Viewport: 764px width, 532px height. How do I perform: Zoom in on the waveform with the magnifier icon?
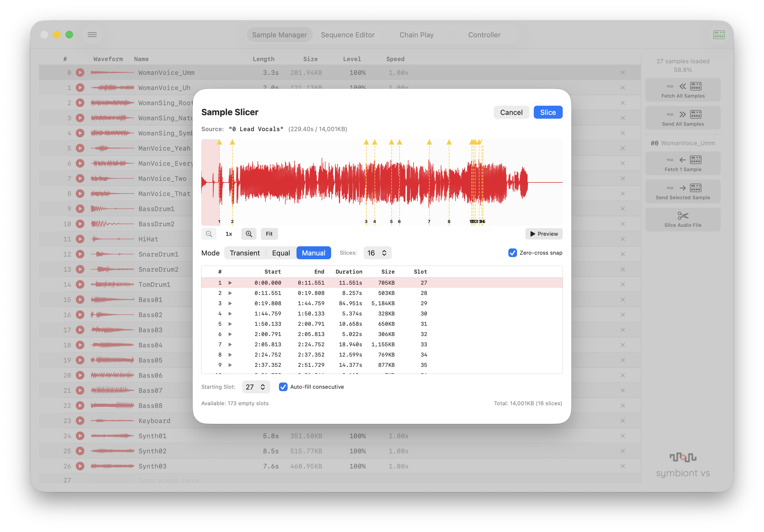click(249, 234)
